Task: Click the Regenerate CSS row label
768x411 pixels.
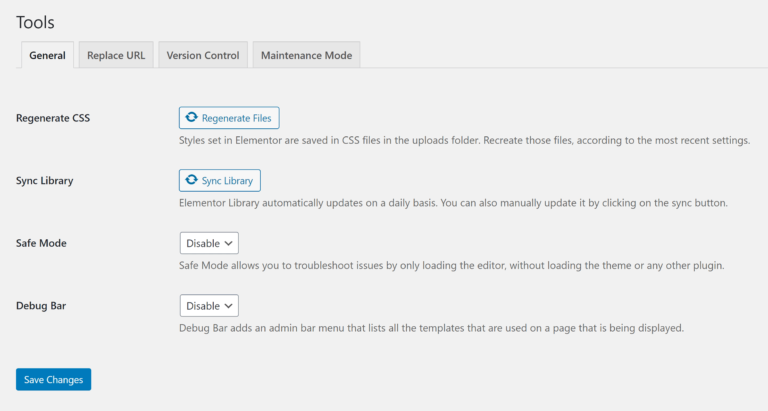Action: (x=53, y=118)
